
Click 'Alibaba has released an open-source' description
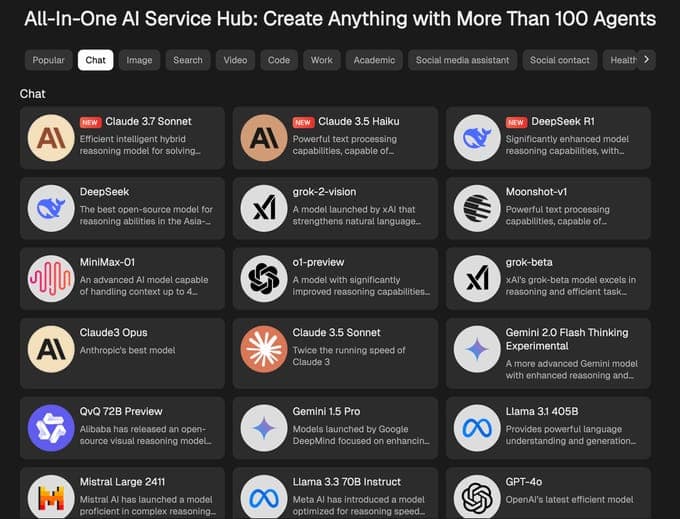[x=146, y=435]
